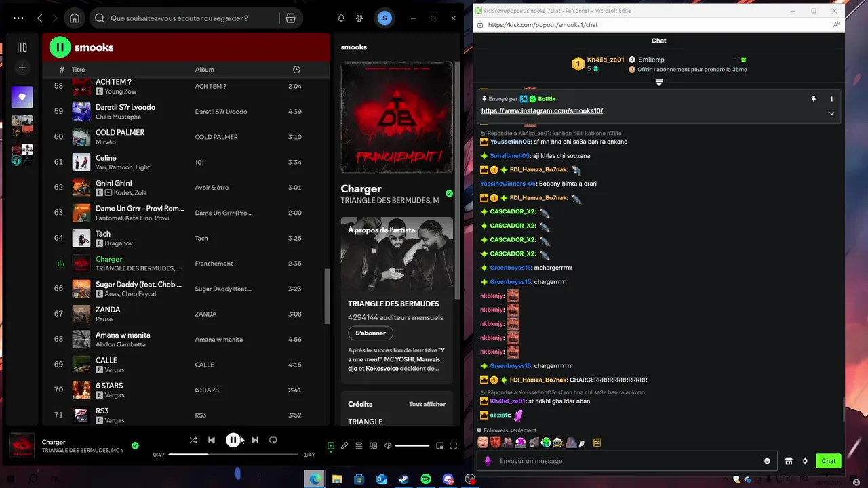The image size is (868, 488).
Task: Click the Franchement album cover art
Action: click(x=397, y=118)
